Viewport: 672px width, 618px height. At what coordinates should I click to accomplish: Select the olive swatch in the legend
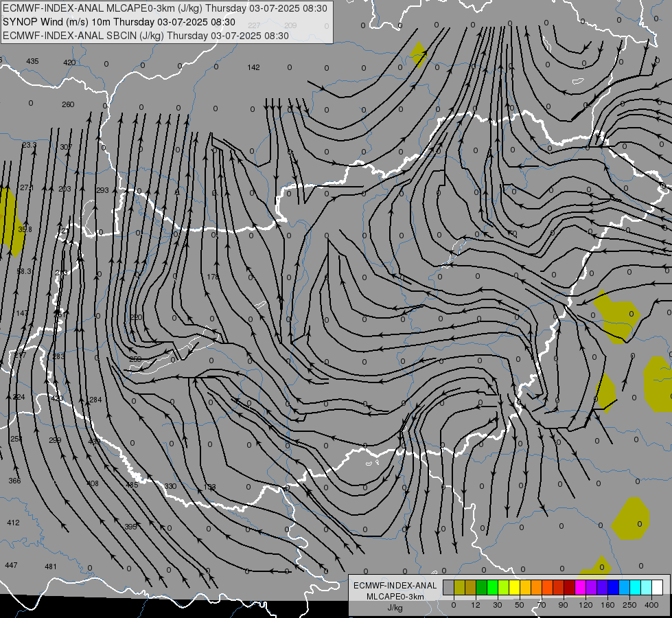coord(459,587)
